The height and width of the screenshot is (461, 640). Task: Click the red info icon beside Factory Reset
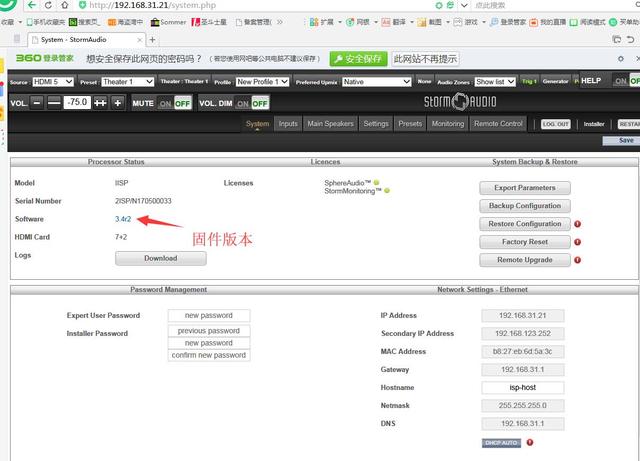[578, 242]
